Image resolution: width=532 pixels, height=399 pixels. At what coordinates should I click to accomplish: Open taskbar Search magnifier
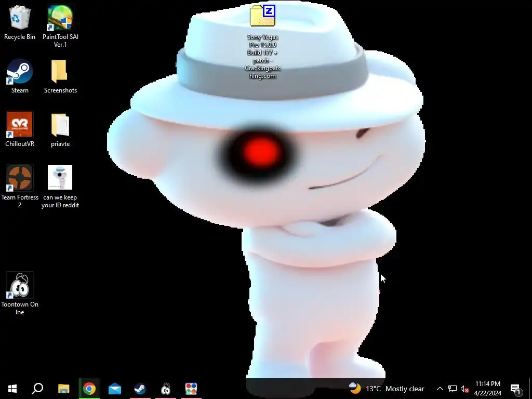click(x=37, y=389)
